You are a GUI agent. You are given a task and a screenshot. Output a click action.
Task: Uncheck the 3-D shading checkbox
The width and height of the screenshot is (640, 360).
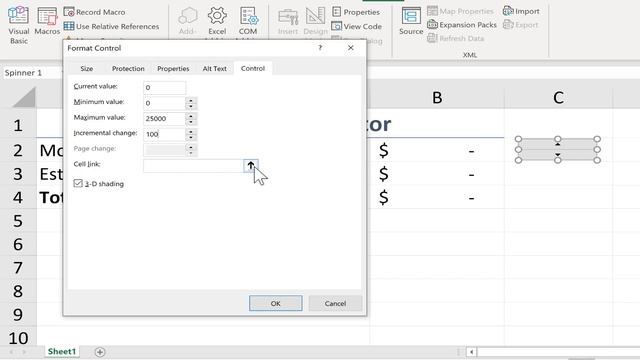(x=78, y=183)
